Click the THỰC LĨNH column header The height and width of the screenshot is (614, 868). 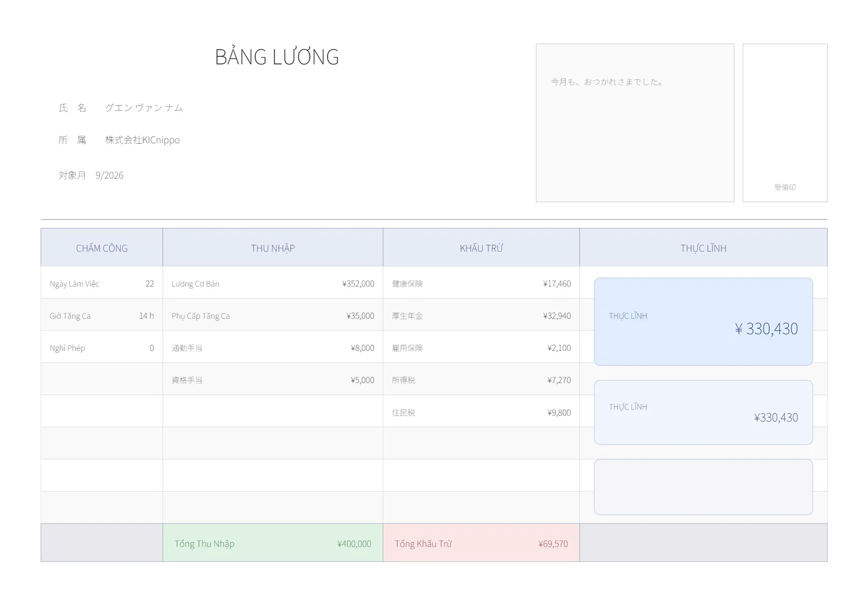pos(704,248)
